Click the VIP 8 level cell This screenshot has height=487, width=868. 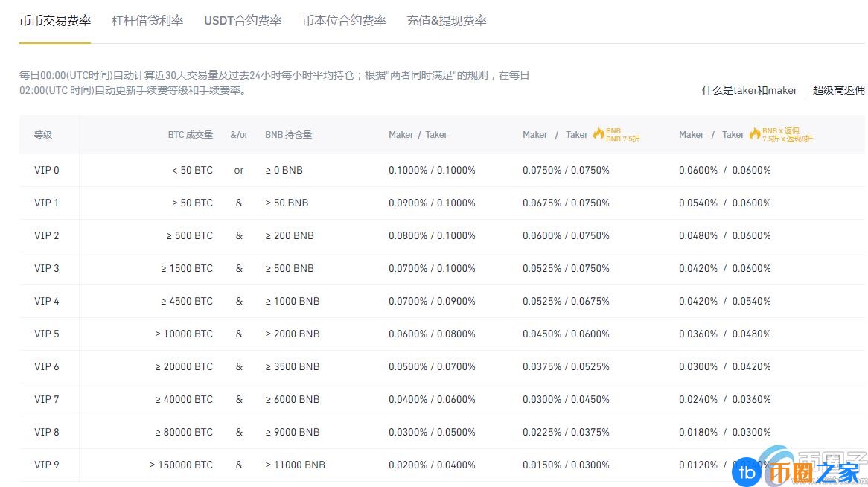click(46, 432)
